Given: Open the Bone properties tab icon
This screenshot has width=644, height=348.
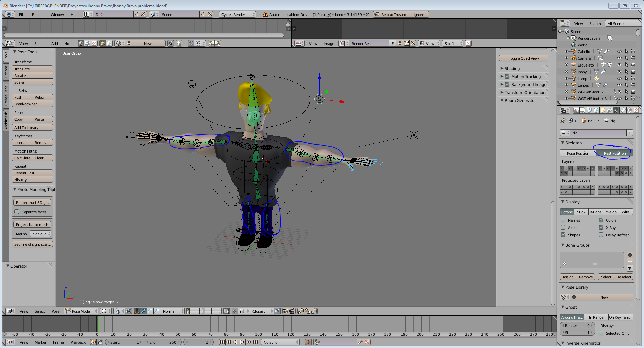Looking at the screenshot, I should pos(623,110).
